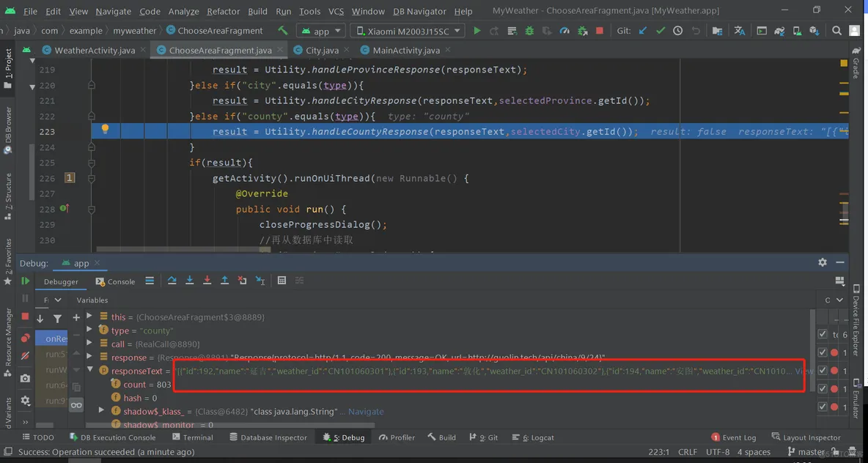Open Debug panel settings gear
The width and height of the screenshot is (868, 463).
pos(823,262)
